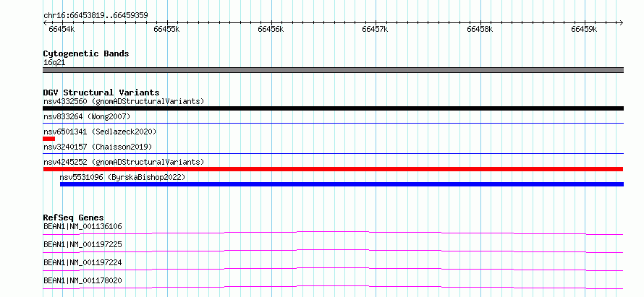Select the magenta NM_001197224 transcript line
The width and height of the screenshot is (644, 297).
(x=333, y=269)
